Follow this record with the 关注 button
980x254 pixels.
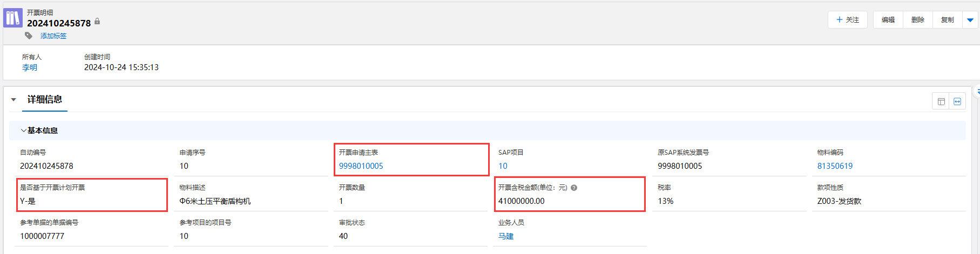(847, 20)
